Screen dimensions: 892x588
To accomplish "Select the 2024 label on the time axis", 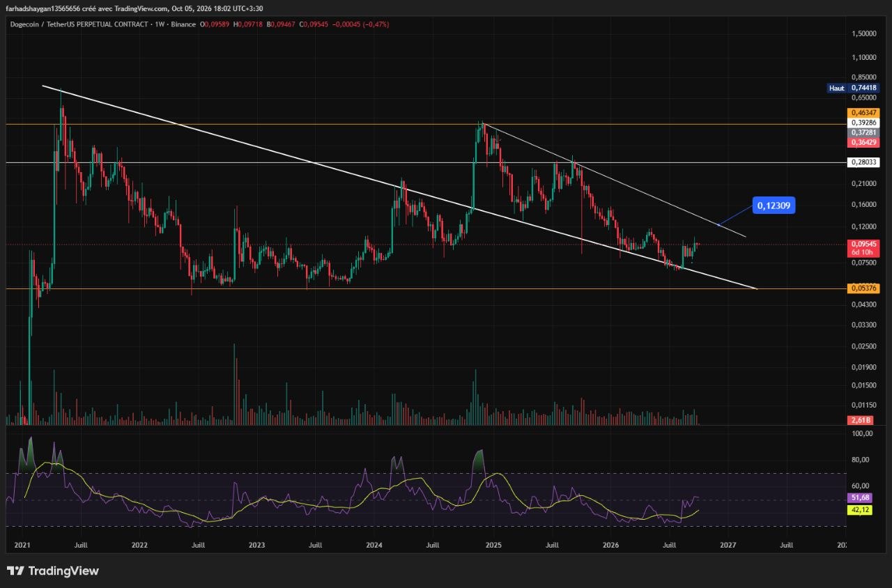I will [x=374, y=545].
